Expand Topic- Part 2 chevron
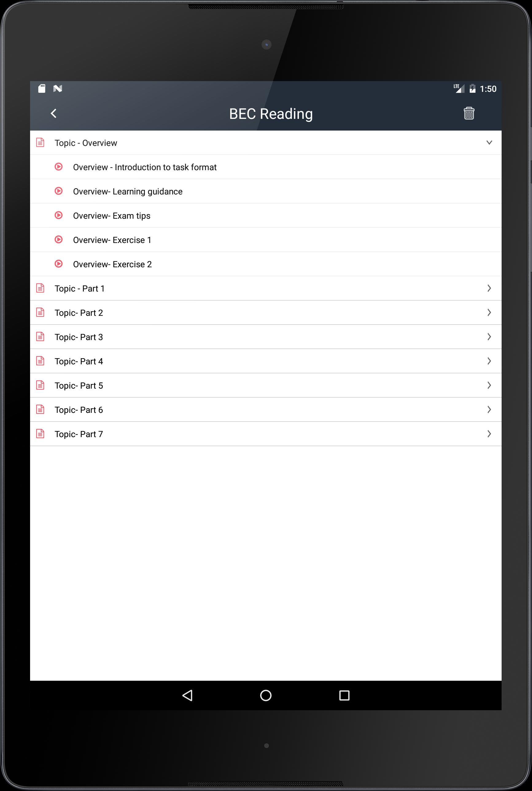532x791 pixels. tap(489, 312)
